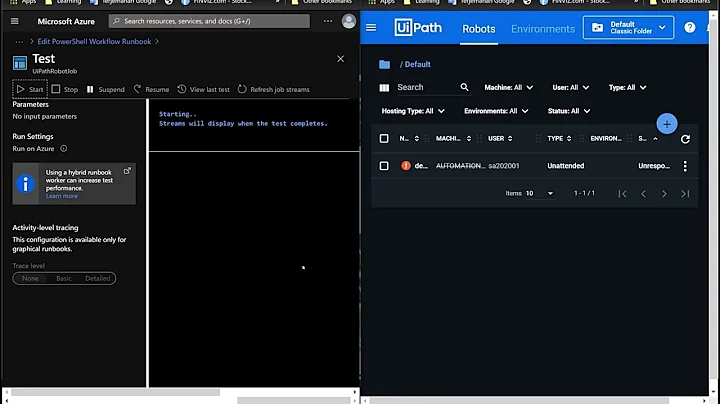This screenshot has height=404, width=720.
Task: Click the Microsoft Azure title
Action: (66, 22)
